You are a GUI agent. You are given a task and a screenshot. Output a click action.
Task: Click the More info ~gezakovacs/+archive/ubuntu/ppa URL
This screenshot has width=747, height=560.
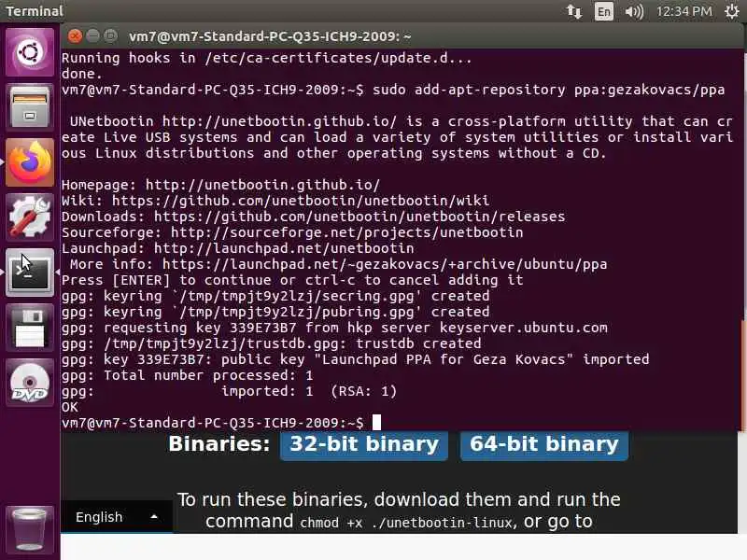(x=385, y=264)
